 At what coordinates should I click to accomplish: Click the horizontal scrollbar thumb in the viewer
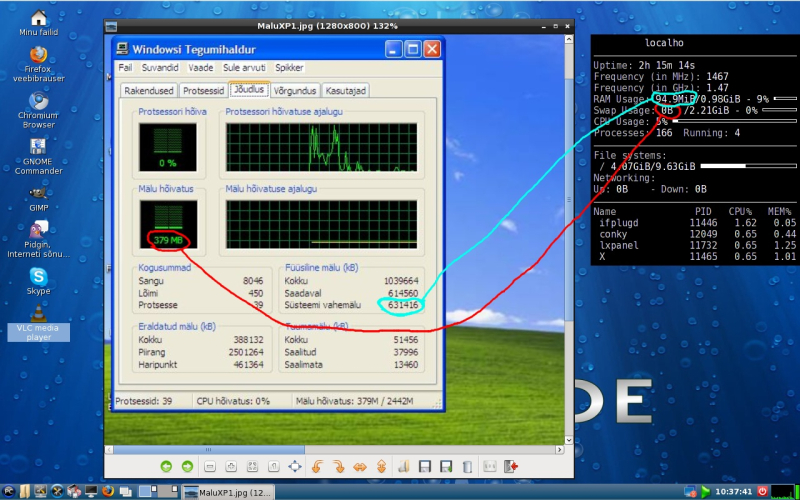[209, 449]
